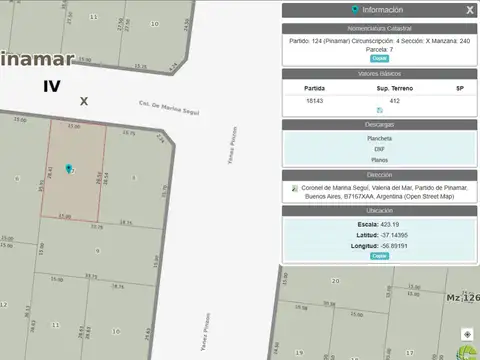Image resolution: width=480 pixels, height=360 pixels.
Task: Click the Escala value 423.19
Action: point(390,224)
